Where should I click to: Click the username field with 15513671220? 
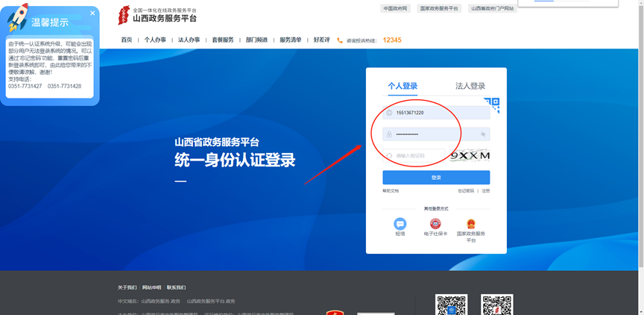pyautogui.click(x=436, y=113)
